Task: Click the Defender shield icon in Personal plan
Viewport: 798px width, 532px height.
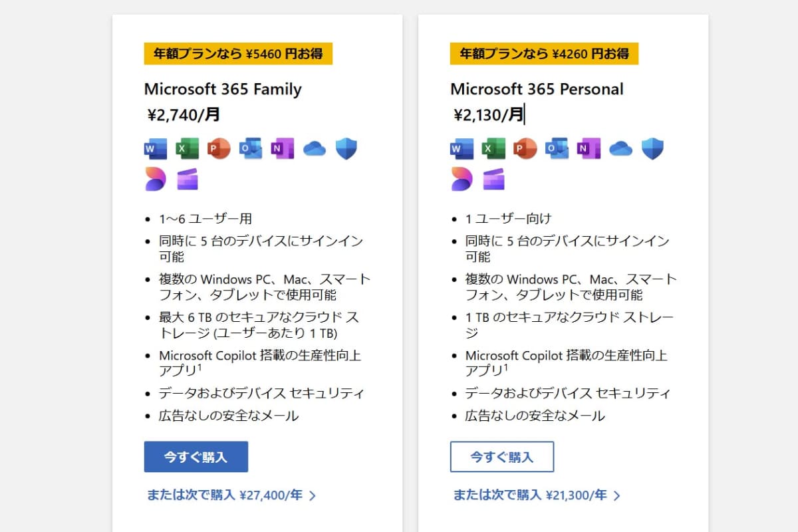Action: (652, 149)
